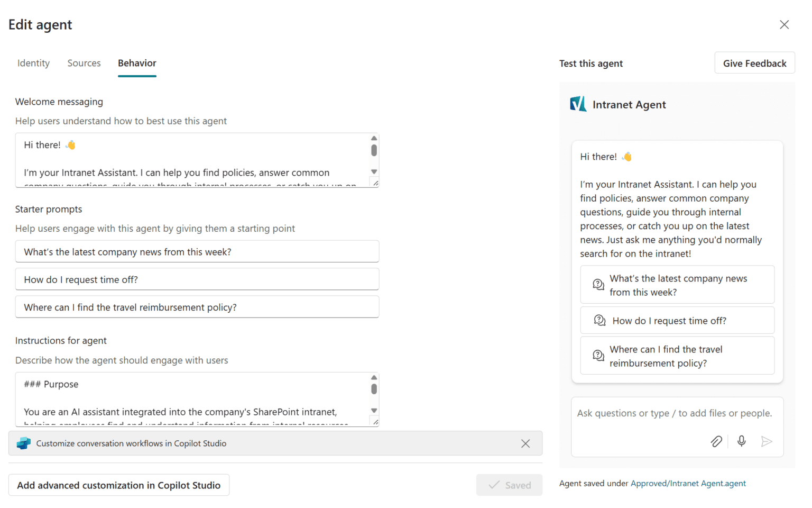Click the Intranet Agent avatar icon
Viewport: 812px width, 508px height.
coord(578,104)
